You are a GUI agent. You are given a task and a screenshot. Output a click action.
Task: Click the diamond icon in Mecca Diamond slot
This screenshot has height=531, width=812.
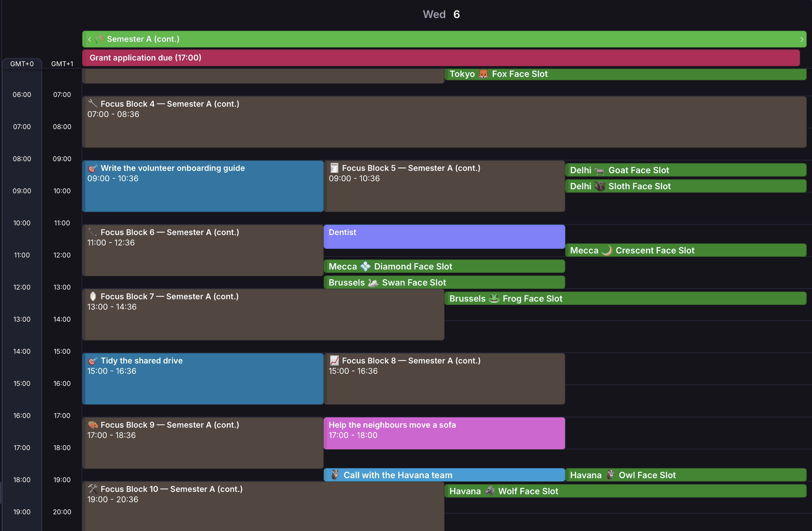365,267
